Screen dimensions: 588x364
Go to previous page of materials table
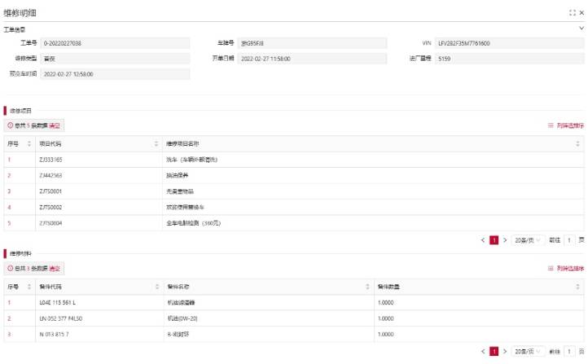click(482, 351)
